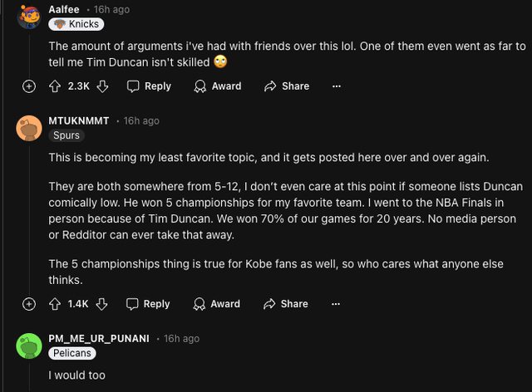Open Aalfee's user profile

[x=64, y=9]
